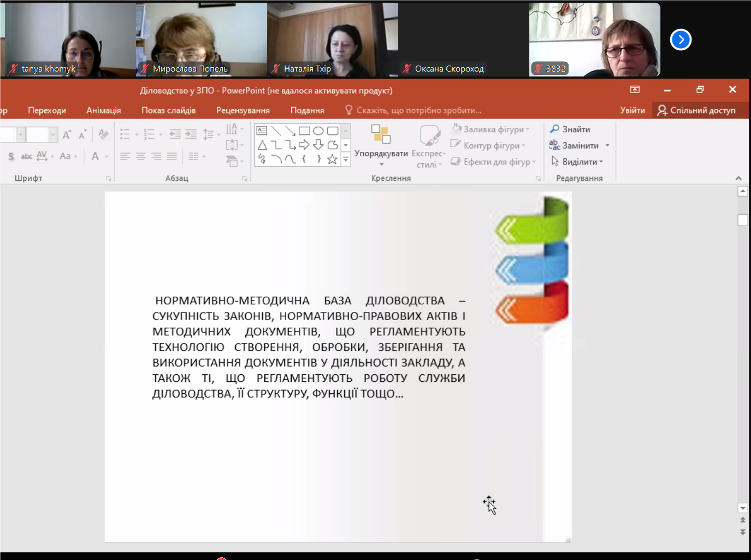Click Знайти in the editing group
This screenshot has width=751, height=560.
(x=570, y=129)
